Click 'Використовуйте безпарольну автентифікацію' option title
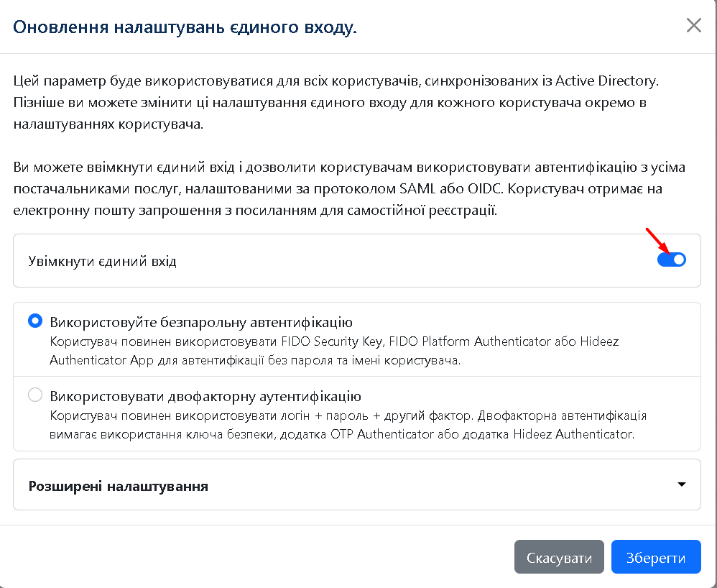This screenshot has width=717, height=588. point(201,321)
